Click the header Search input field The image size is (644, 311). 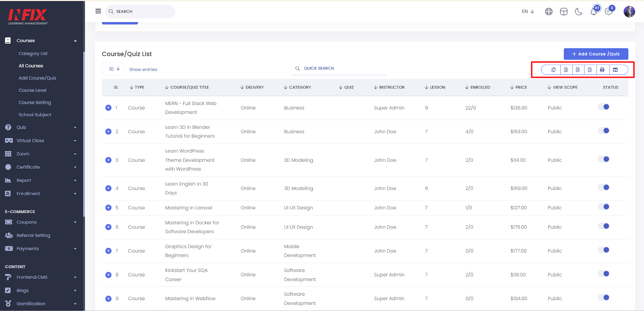pyautogui.click(x=140, y=12)
